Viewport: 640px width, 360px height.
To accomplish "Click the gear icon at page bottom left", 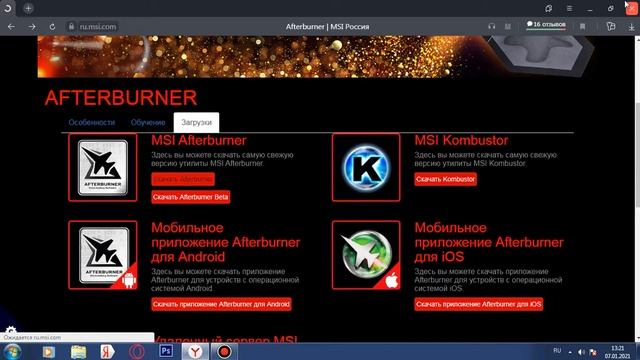I will tap(11, 330).
